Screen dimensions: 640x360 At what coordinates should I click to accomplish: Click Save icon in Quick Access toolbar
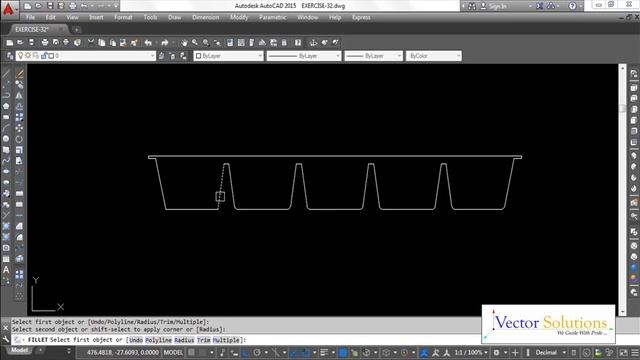coord(50,6)
